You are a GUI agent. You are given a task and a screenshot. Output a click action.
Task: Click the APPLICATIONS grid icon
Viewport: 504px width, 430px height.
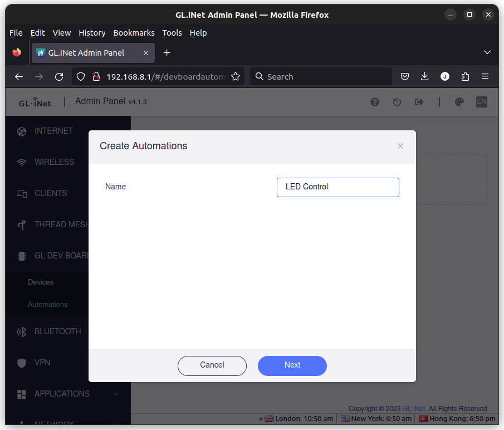tap(22, 394)
